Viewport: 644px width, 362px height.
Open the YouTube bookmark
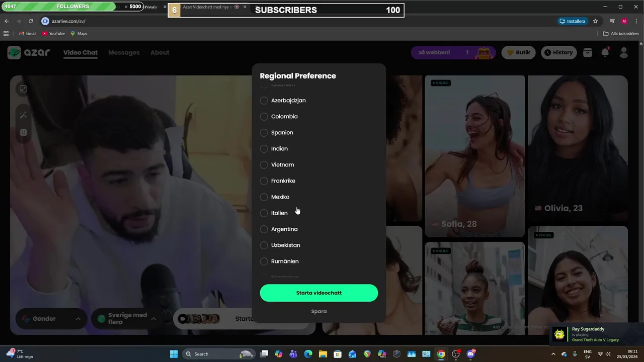(53, 33)
